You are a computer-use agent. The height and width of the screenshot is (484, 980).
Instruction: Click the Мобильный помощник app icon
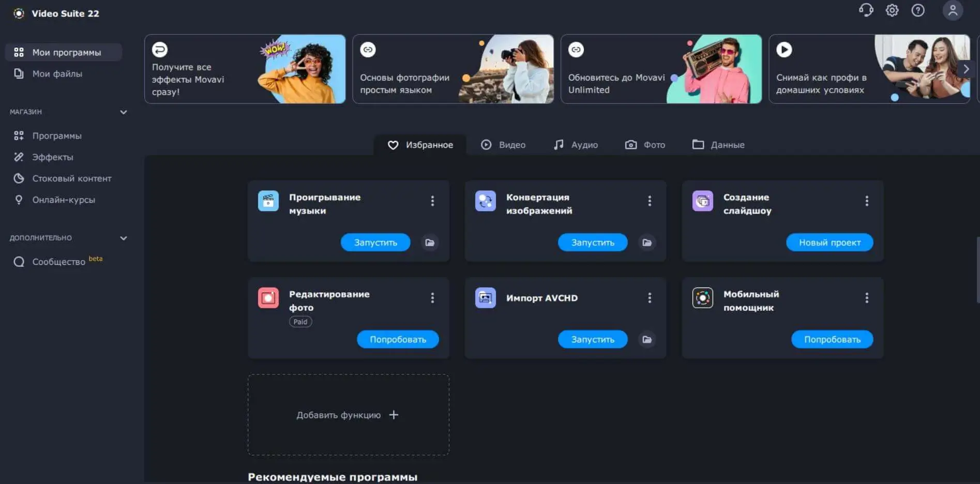click(703, 298)
